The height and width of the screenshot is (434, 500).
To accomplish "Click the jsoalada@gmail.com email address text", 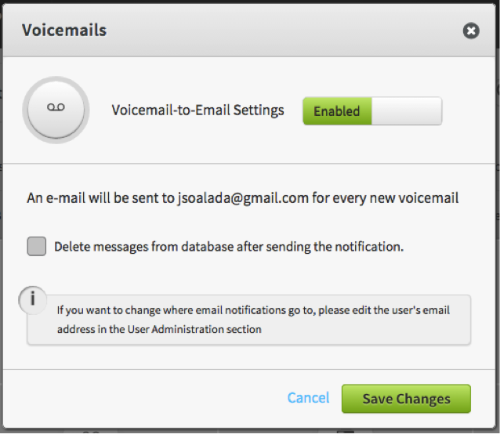I will 243,198.
